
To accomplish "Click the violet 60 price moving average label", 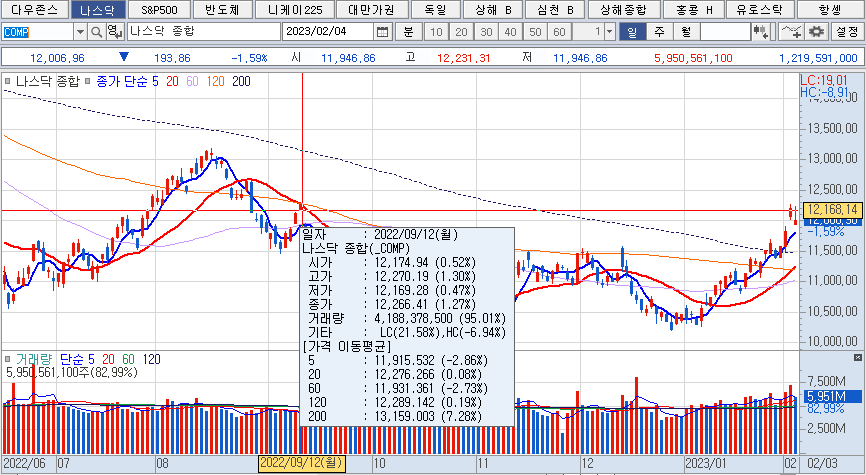I will point(192,82).
